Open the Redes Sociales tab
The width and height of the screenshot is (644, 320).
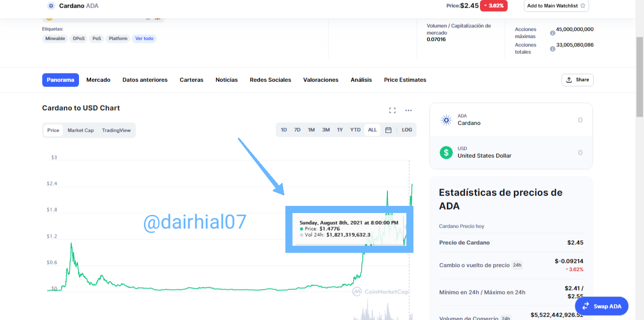[270, 80]
